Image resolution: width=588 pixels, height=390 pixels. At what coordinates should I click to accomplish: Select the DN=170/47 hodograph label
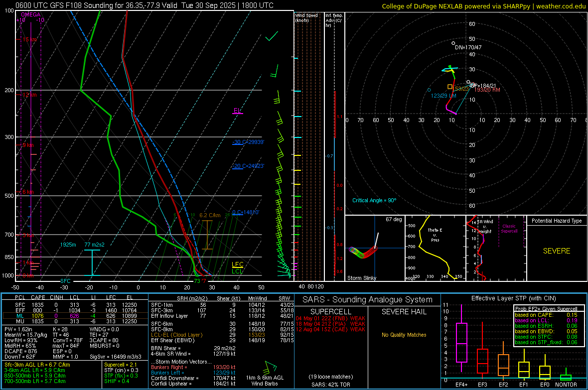click(x=468, y=48)
